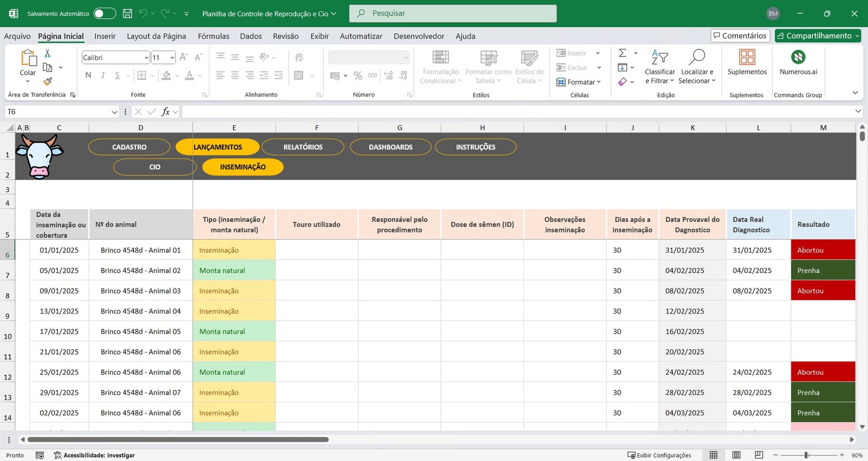
Task: Click the Save disk icon
Action: click(127, 14)
